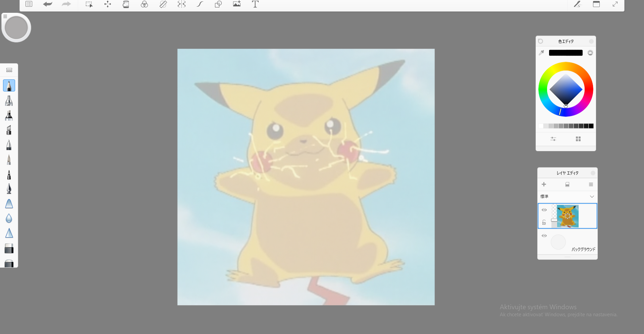The width and height of the screenshot is (644, 334).
Task: Click the バックグラウンド layer label
Action: click(x=583, y=249)
